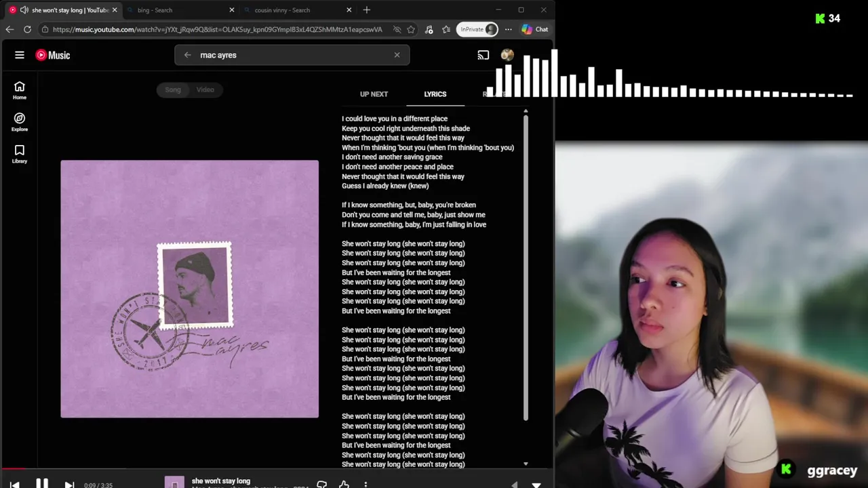Click small album thumbnail in player bar
The height and width of the screenshot is (488, 868).
[174, 483]
